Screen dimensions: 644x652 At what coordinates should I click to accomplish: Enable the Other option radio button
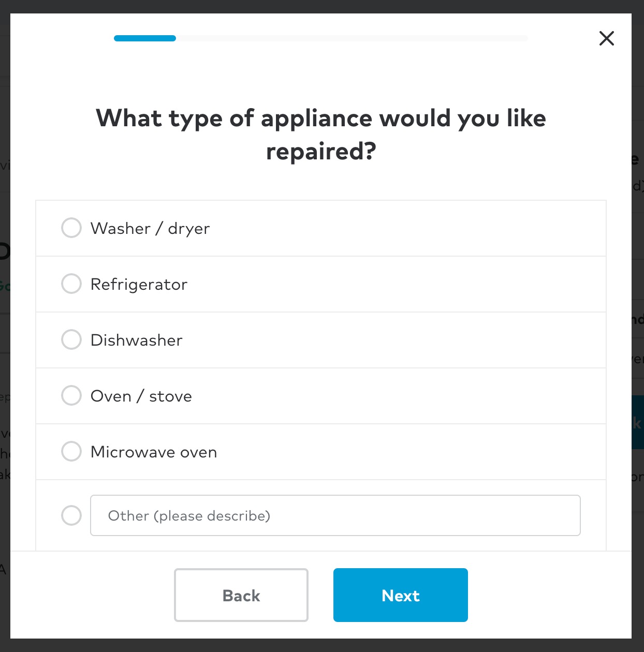(71, 515)
